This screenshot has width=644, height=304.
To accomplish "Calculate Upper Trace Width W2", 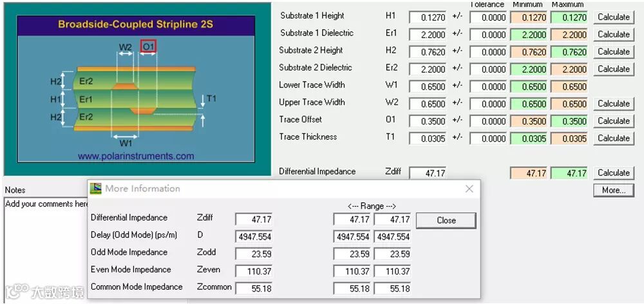I will point(614,104).
